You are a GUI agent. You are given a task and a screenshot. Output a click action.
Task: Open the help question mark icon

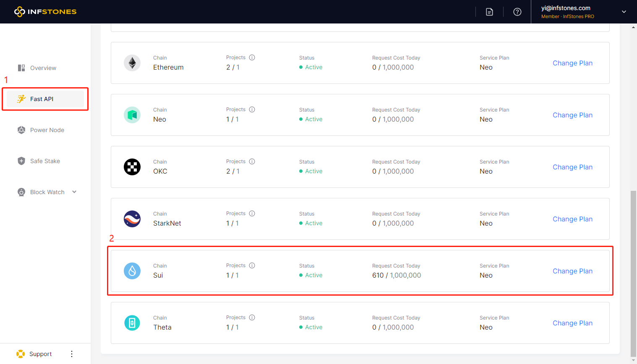click(517, 12)
